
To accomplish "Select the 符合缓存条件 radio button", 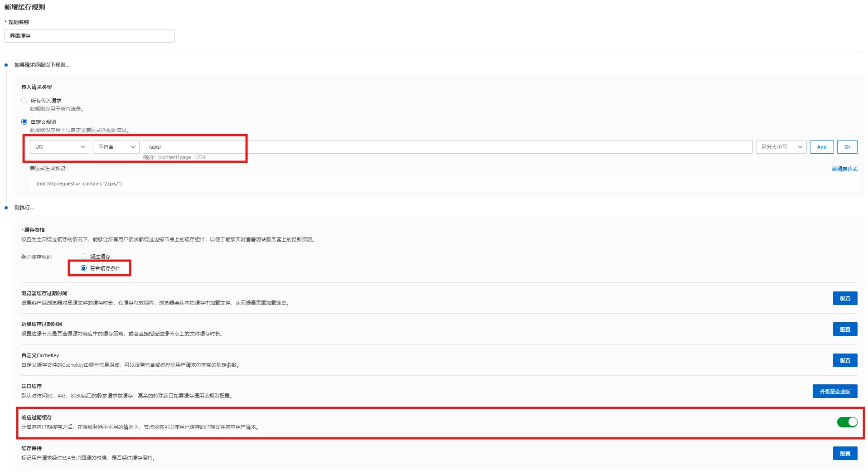I will coord(84,268).
